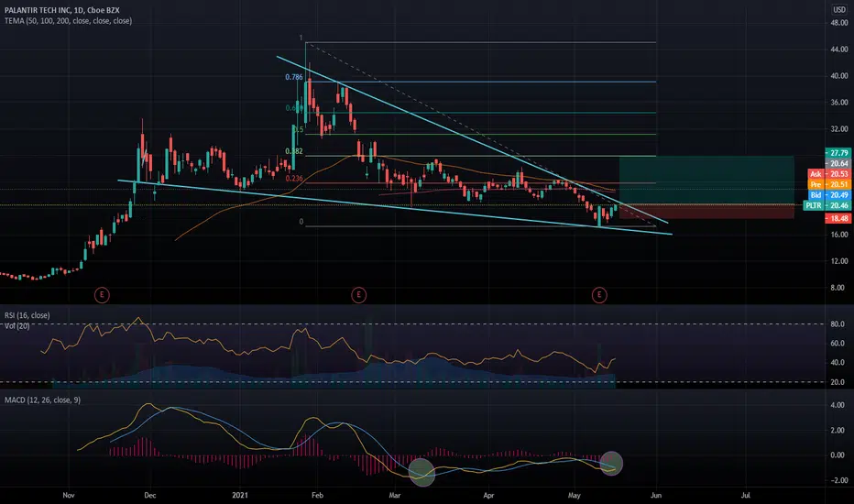This screenshot has width=854, height=504.
Task: Click the Apr label on time axis
Action: click(x=488, y=495)
